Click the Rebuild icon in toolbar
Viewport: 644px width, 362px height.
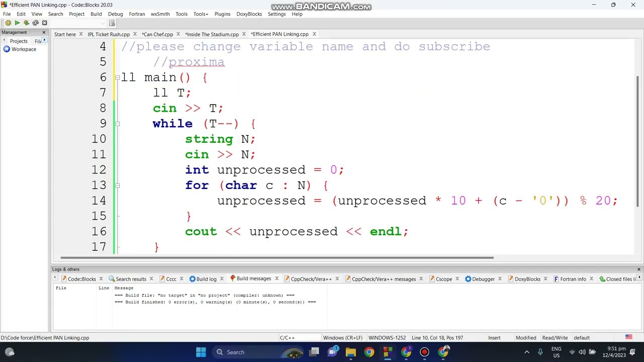35,23
